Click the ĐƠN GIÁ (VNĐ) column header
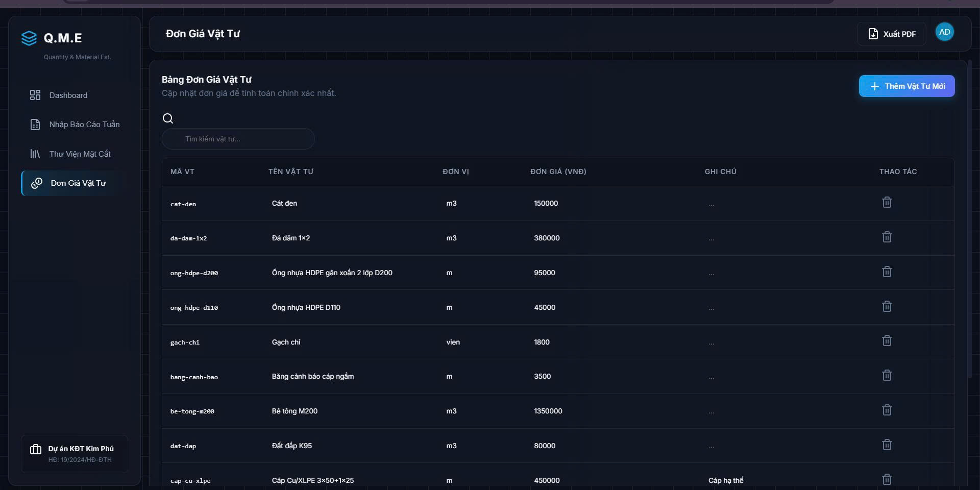Screen dimensions: 980x490 [558, 171]
